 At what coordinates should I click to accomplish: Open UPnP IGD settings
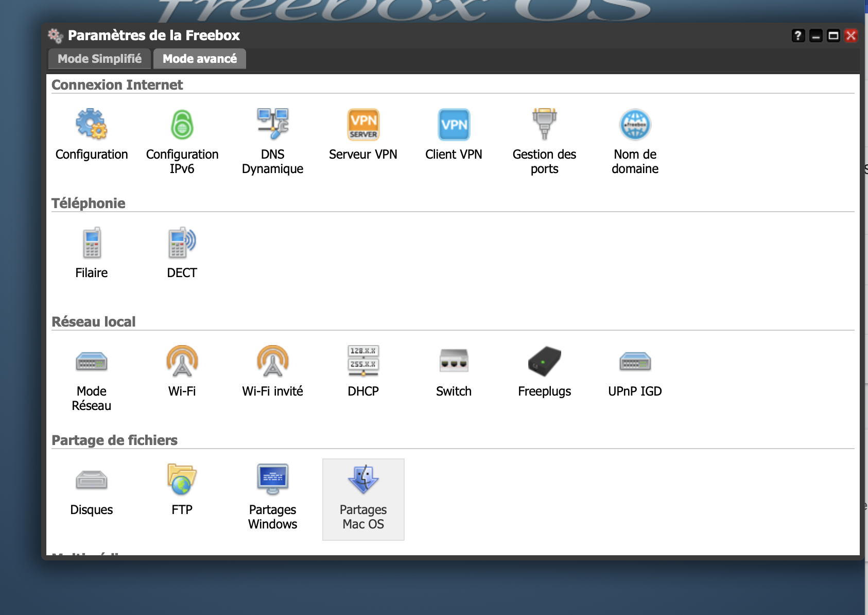coord(635,372)
